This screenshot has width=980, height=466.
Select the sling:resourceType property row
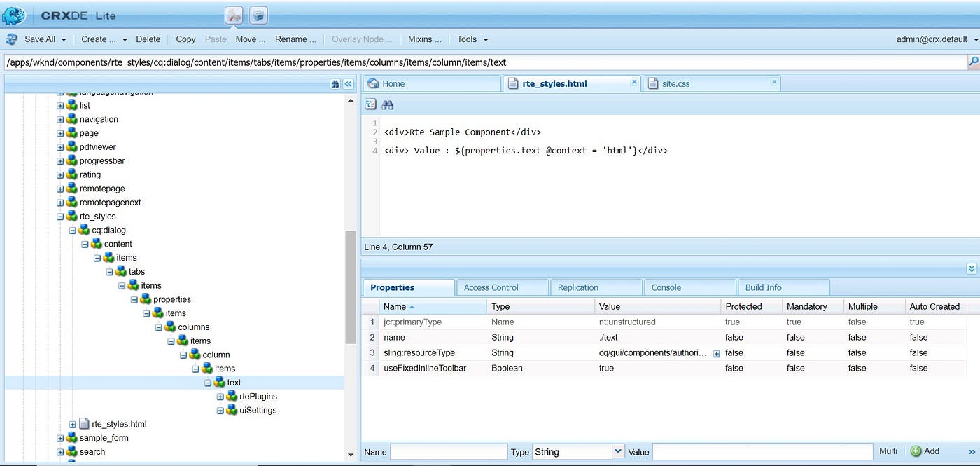pyautogui.click(x=665, y=353)
